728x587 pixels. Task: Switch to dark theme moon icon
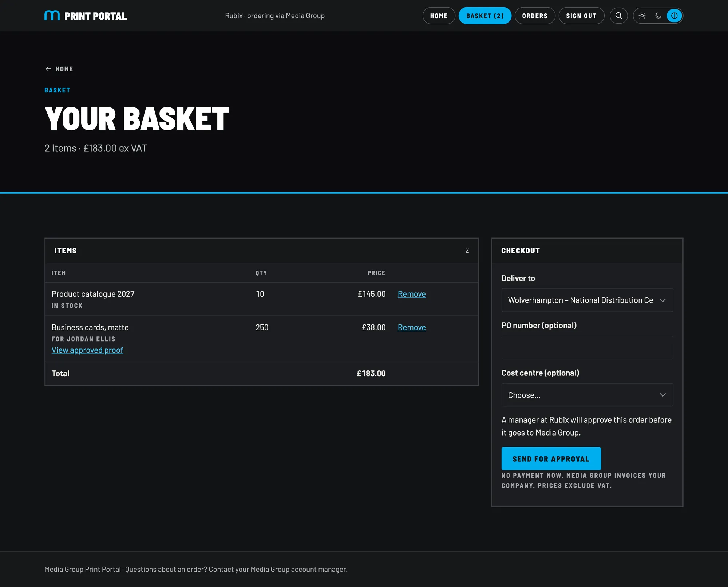[658, 16]
